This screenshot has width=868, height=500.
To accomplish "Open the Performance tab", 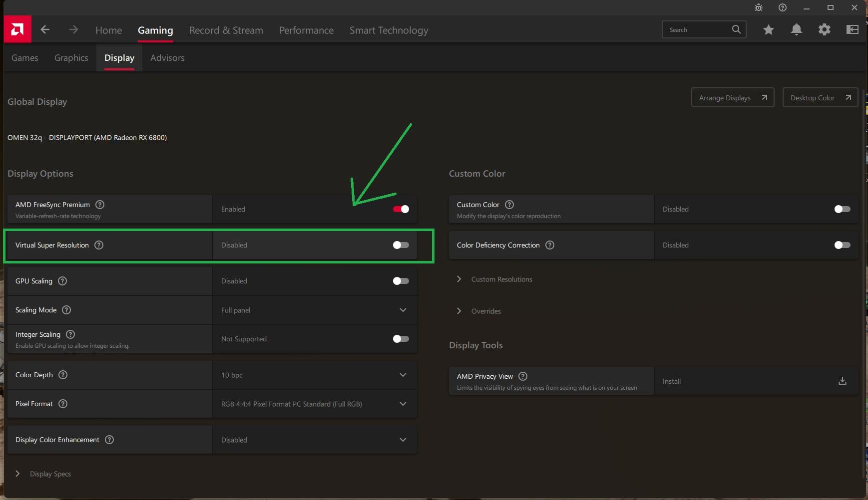I will click(x=306, y=30).
